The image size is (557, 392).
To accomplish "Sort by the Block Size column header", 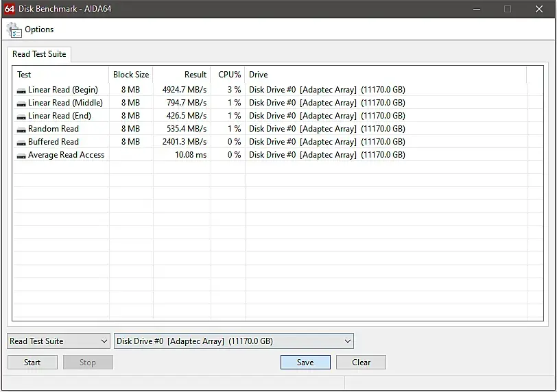I will (131, 75).
